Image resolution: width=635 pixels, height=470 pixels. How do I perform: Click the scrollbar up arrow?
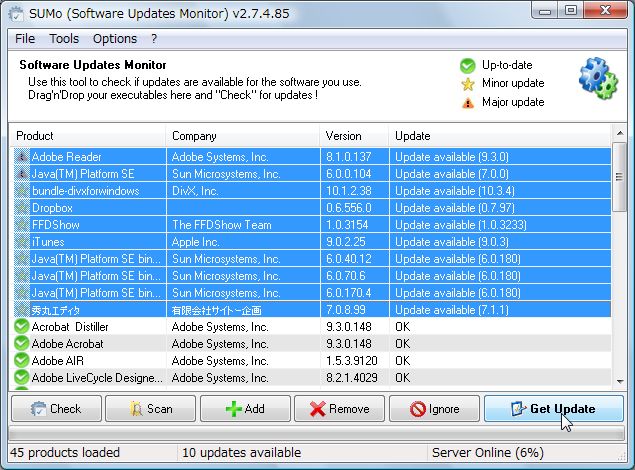click(x=620, y=133)
